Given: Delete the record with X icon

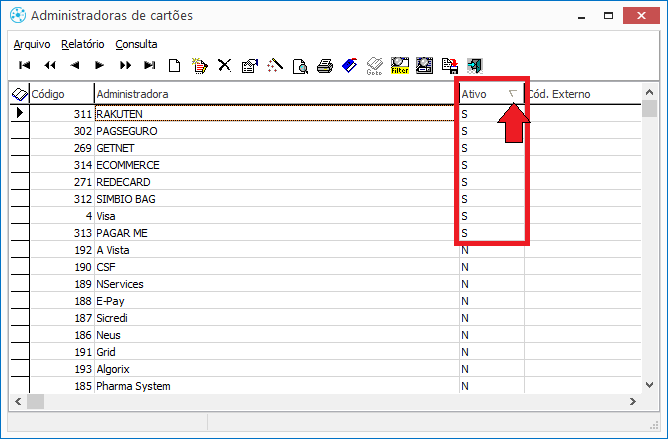Looking at the screenshot, I should 225,65.
